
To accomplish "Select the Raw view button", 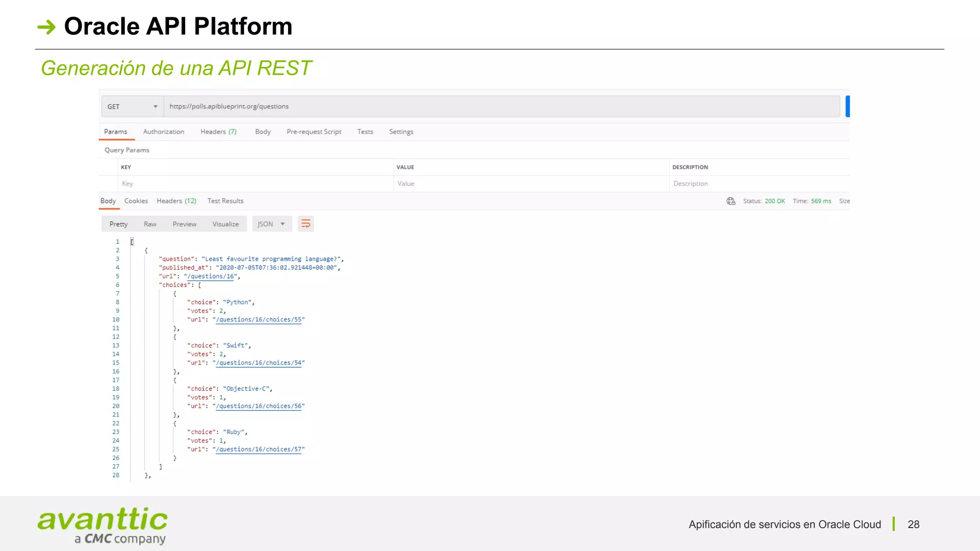I will click(150, 224).
